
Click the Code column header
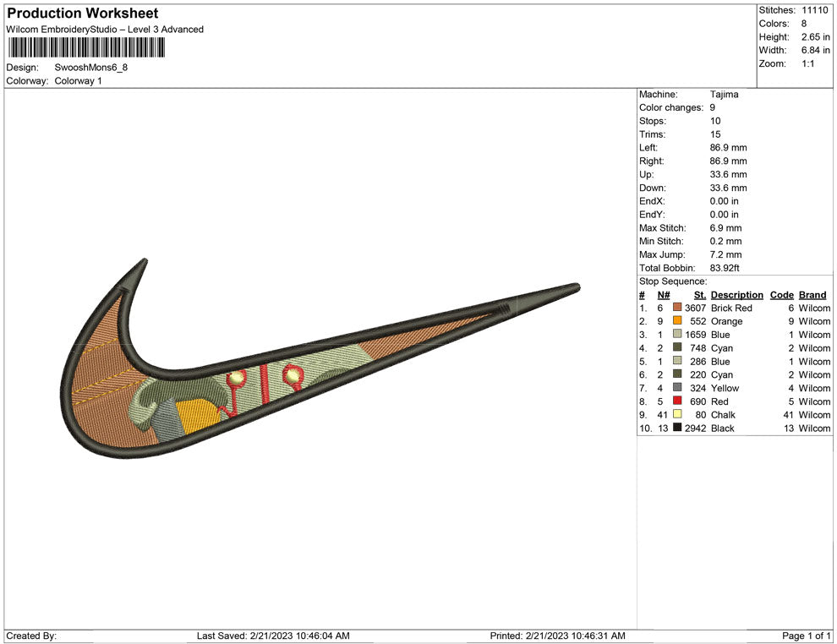781,295
